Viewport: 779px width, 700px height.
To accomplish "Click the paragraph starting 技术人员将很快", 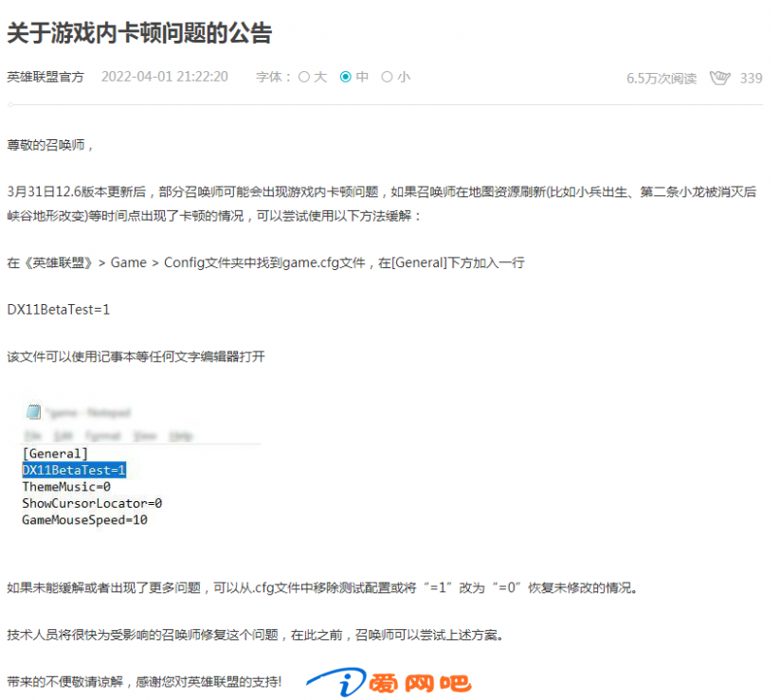I will [255, 635].
